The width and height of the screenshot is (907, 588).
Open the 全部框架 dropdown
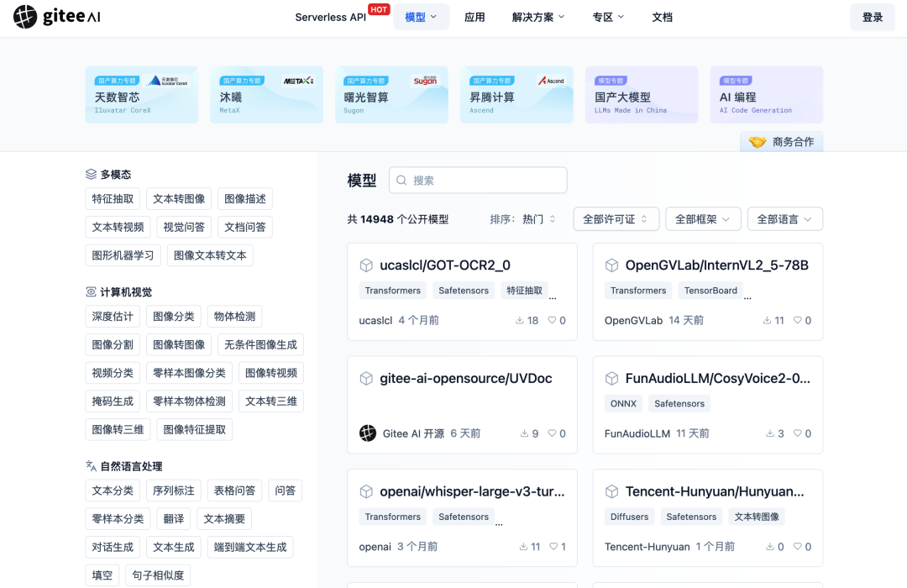[703, 218]
